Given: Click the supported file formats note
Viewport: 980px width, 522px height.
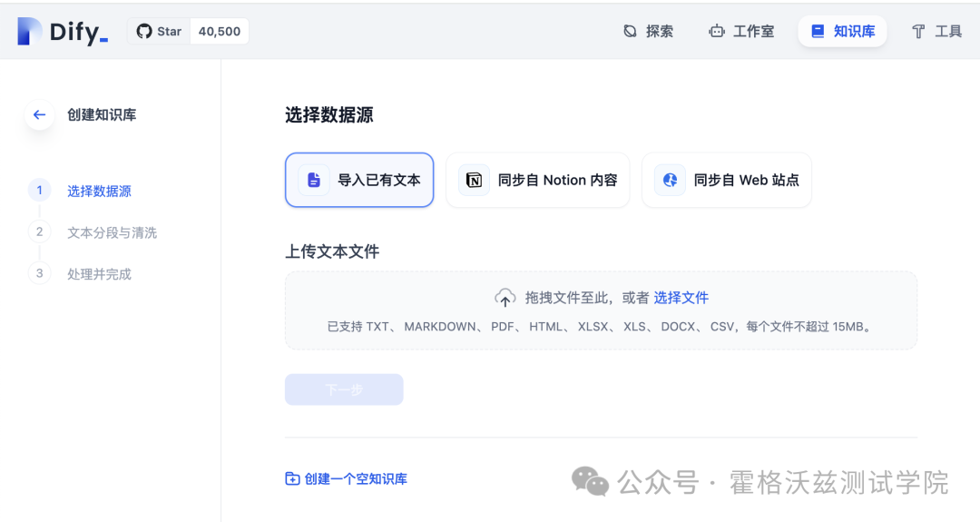Looking at the screenshot, I should [x=601, y=326].
